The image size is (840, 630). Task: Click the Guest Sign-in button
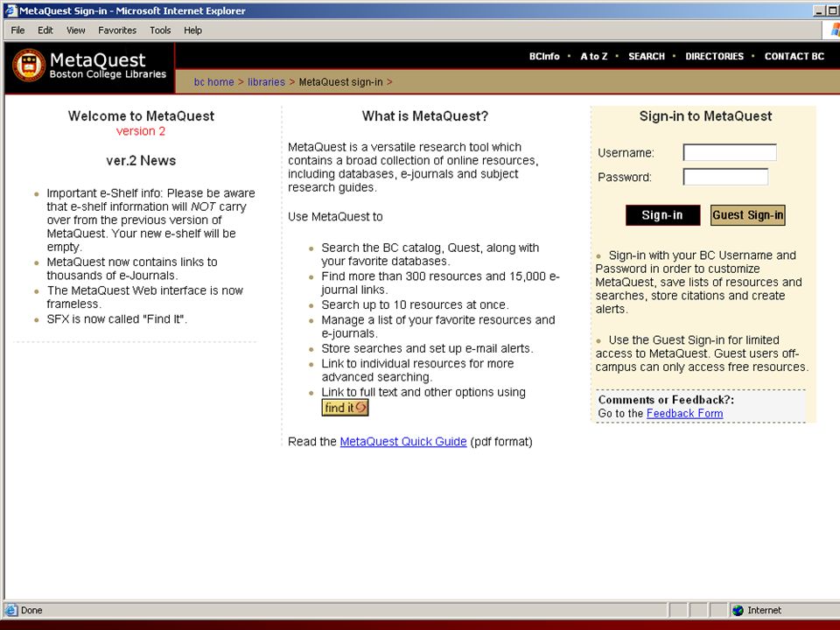pos(748,215)
